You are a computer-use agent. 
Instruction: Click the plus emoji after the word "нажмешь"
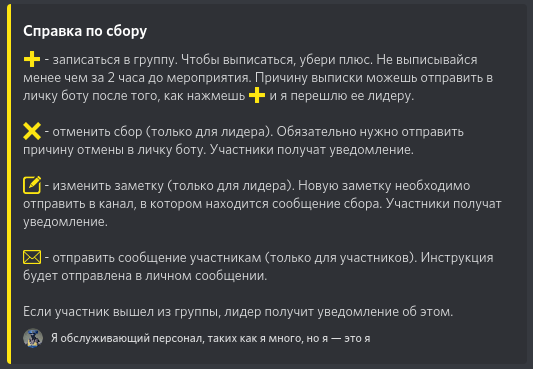pyautogui.click(x=257, y=95)
